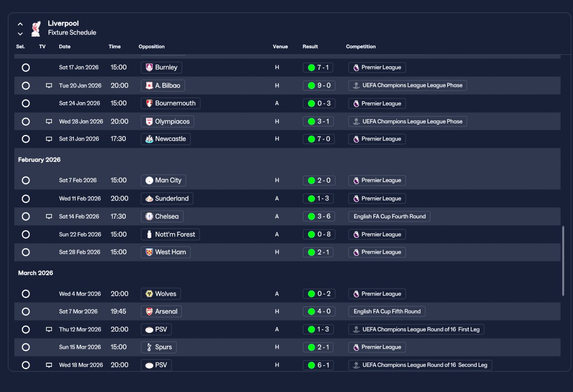Click the Sunderland club badge

pos(149,199)
